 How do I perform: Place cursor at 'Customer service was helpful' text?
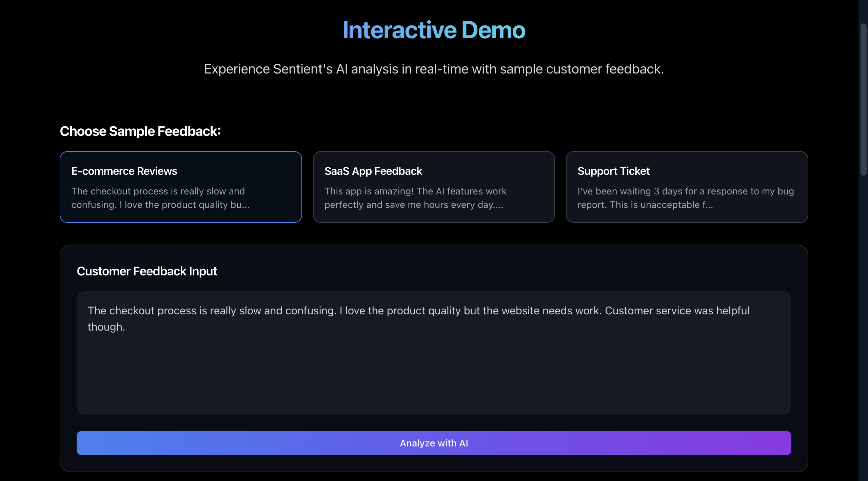click(677, 311)
